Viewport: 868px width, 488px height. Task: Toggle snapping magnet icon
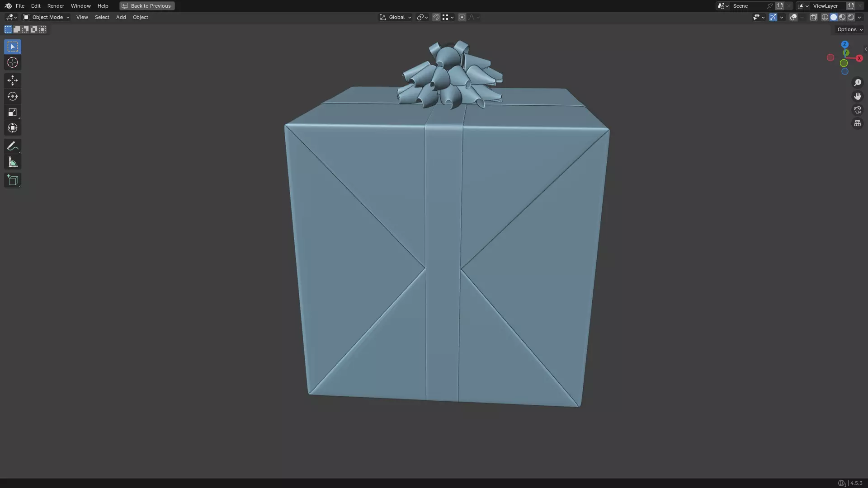pos(436,17)
